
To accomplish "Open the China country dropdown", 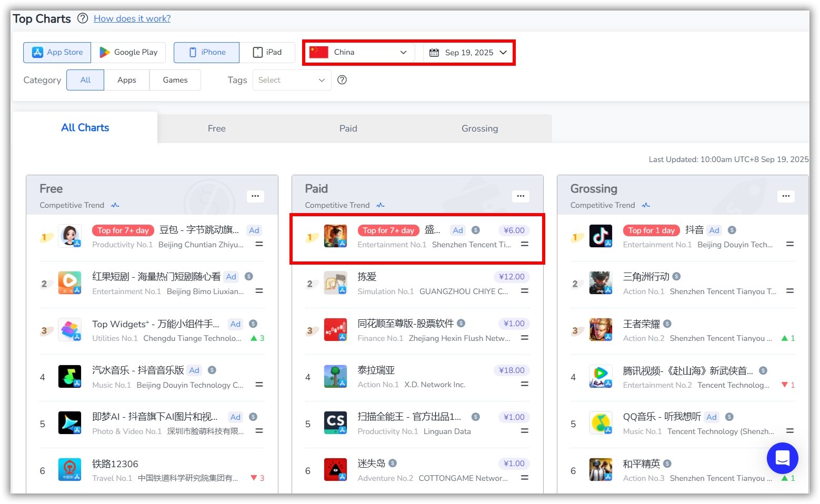I will (x=359, y=52).
